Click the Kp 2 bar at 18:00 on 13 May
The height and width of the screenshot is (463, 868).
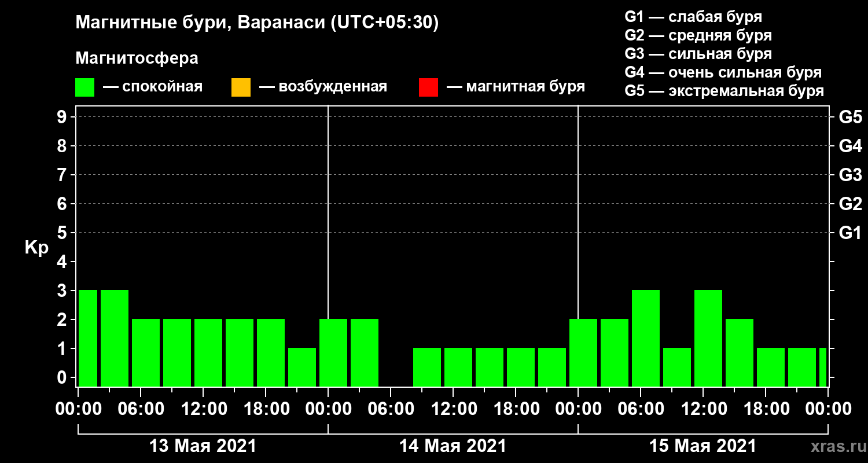[x=271, y=352]
